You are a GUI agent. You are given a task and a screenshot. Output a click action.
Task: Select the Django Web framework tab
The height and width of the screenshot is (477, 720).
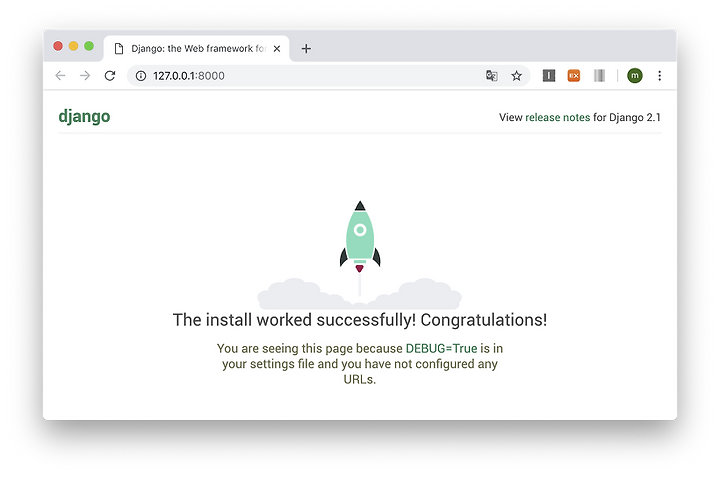click(x=197, y=49)
